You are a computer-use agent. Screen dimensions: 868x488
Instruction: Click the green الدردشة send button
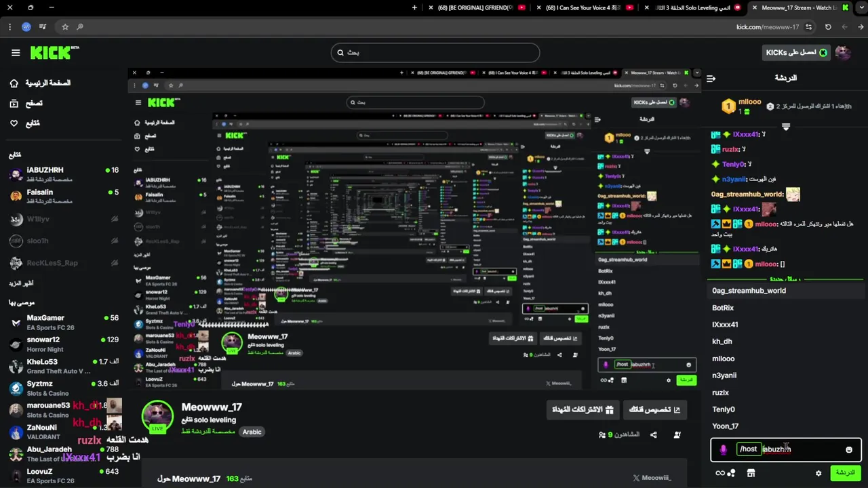[x=846, y=472]
